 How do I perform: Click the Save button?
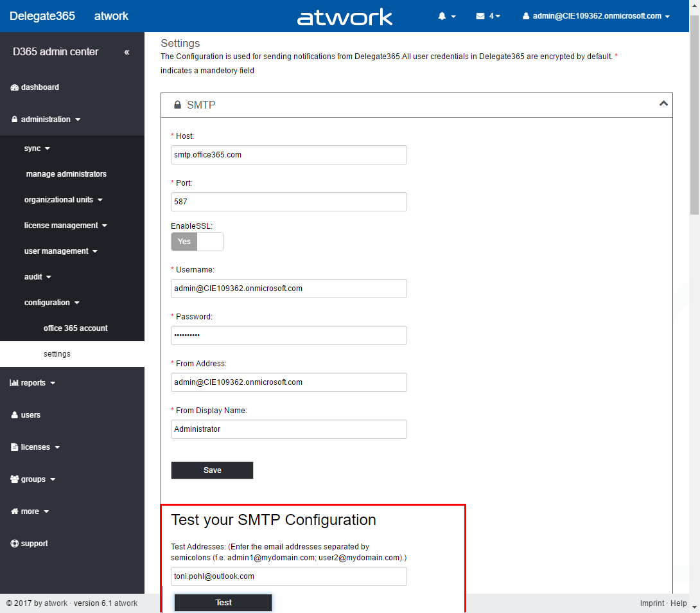[212, 470]
